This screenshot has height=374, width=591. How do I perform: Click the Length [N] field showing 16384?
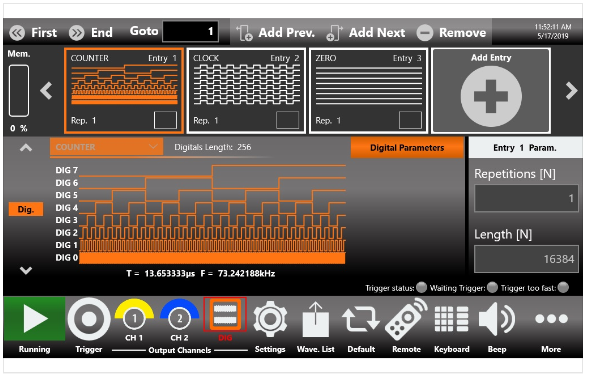tap(526, 259)
